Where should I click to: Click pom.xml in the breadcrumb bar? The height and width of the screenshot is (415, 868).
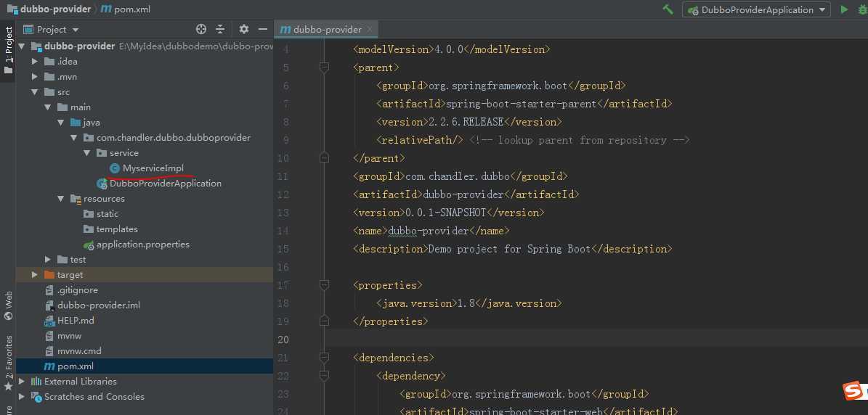coord(126,9)
